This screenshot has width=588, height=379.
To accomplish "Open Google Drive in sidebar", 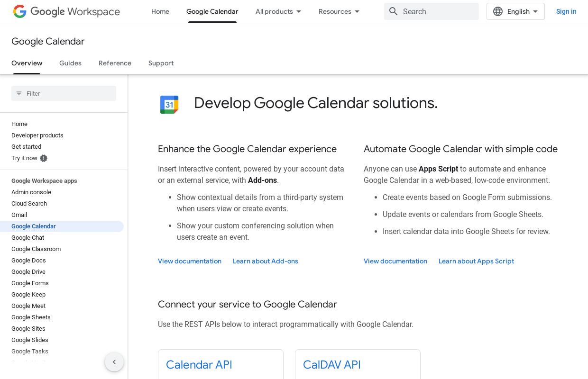I will pyautogui.click(x=28, y=272).
